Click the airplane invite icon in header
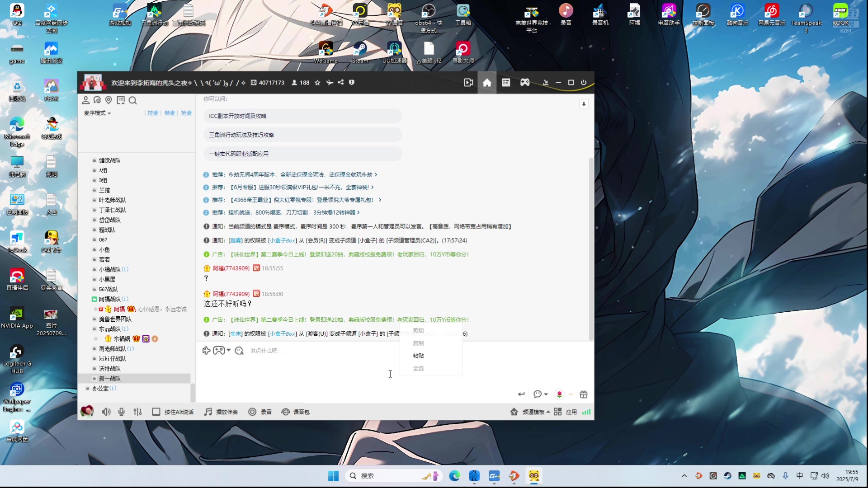The height and width of the screenshot is (488, 868). [x=330, y=82]
